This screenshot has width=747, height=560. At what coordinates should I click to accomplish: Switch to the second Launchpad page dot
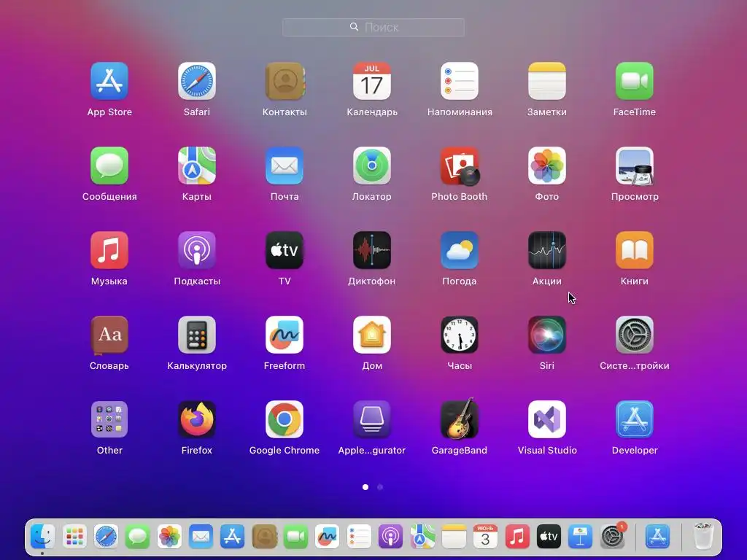click(x=379, y=487)
